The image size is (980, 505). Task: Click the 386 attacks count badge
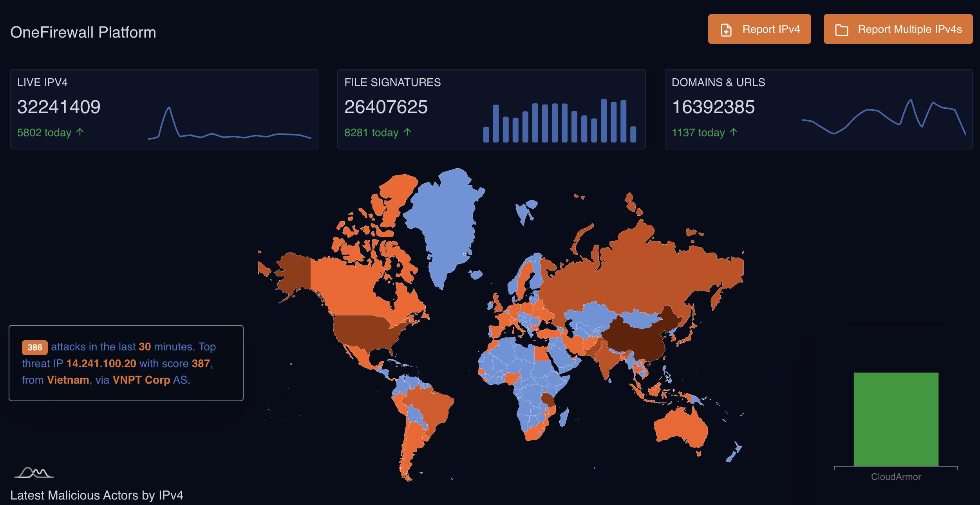point(34,347)
